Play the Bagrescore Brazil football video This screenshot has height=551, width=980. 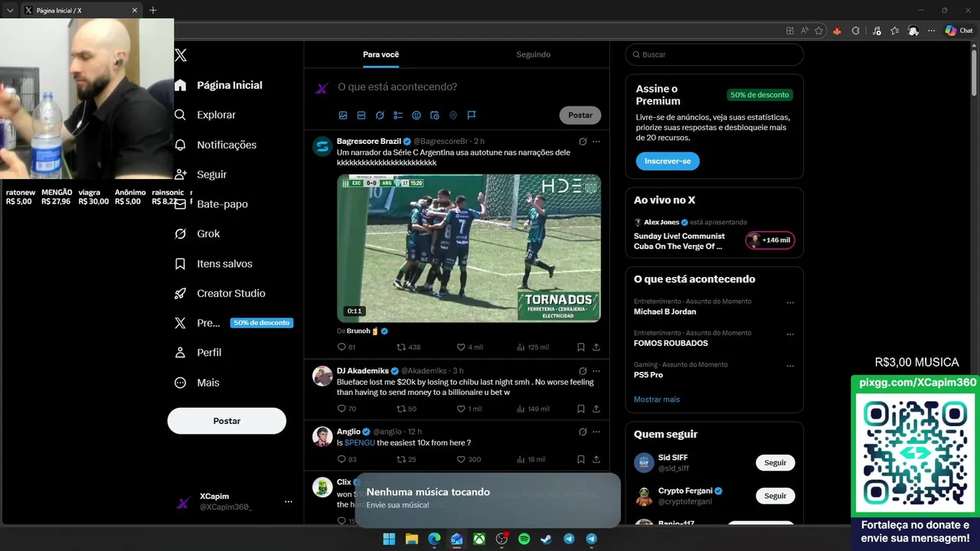(x=469, y=249)
